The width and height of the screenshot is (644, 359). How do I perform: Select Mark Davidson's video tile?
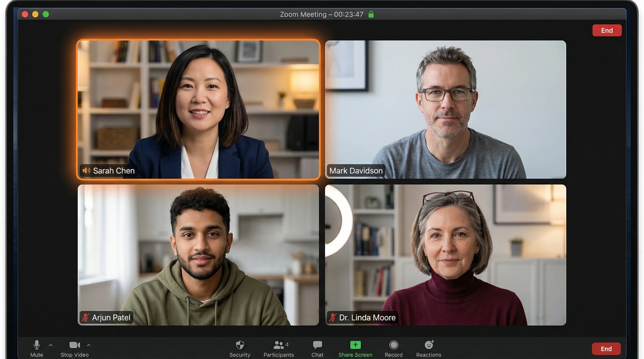coord(445,109)
